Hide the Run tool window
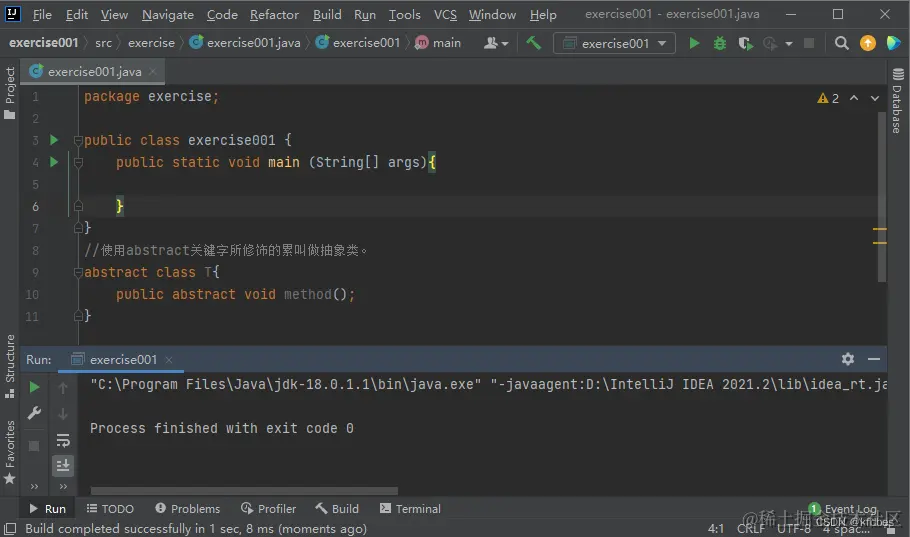Viewport: 910px width, 537px height. [x=873, y=359]
